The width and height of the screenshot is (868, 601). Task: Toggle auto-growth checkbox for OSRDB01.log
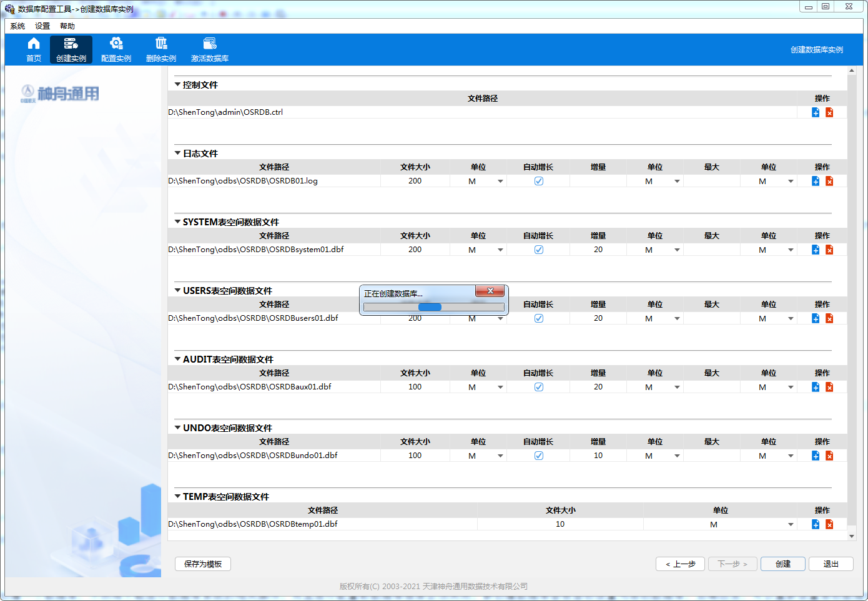point(538,181)
